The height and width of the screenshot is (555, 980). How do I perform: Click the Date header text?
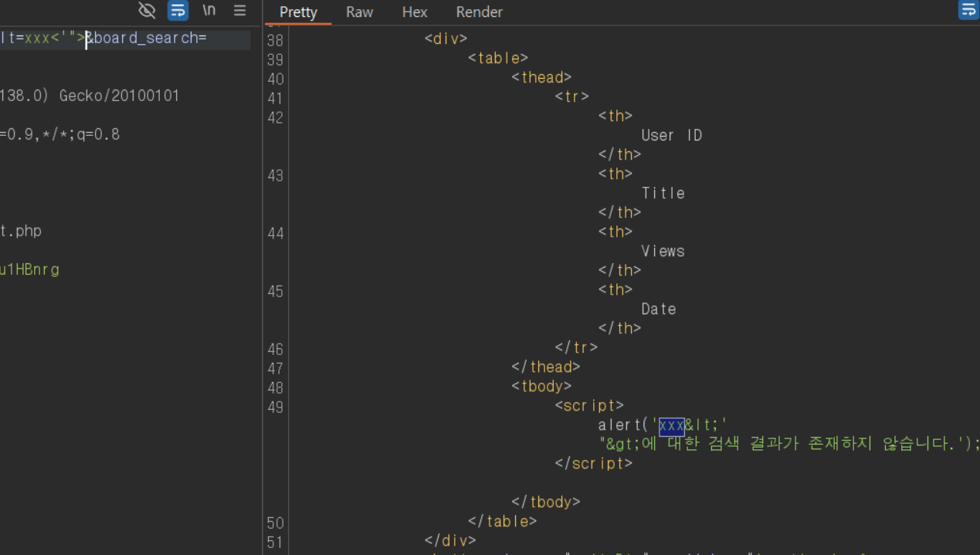659,309
